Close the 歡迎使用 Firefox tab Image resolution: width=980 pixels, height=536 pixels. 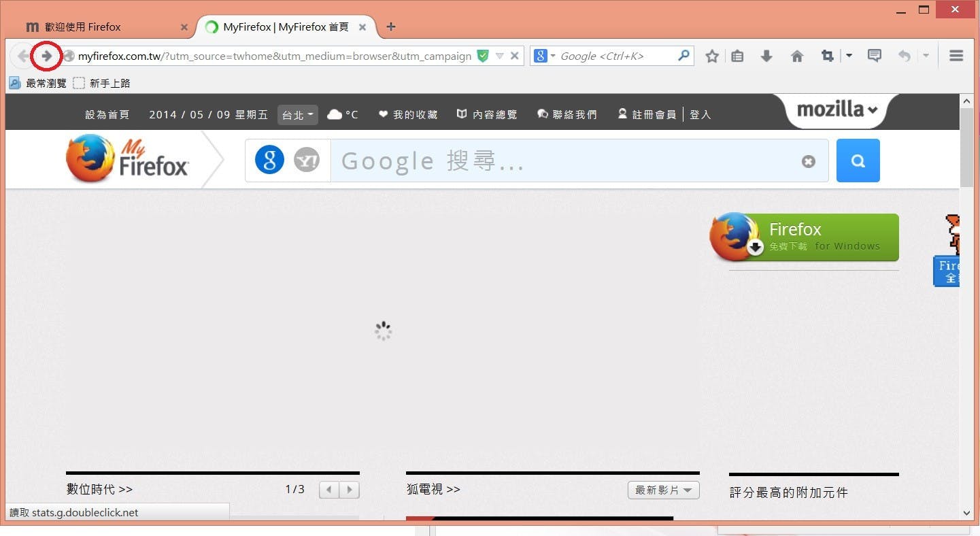184,27
